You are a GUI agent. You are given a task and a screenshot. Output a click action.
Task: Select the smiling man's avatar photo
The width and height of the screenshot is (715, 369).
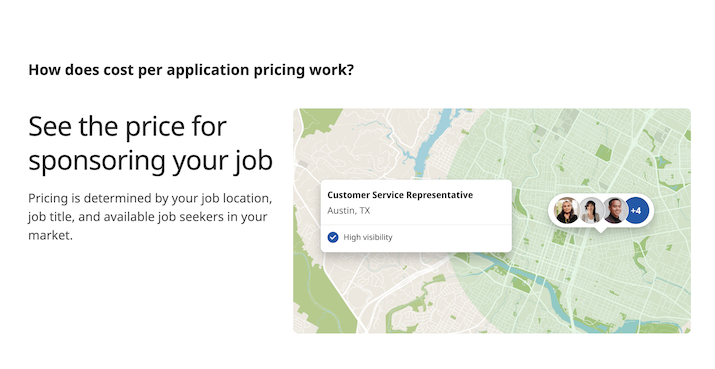616,210
